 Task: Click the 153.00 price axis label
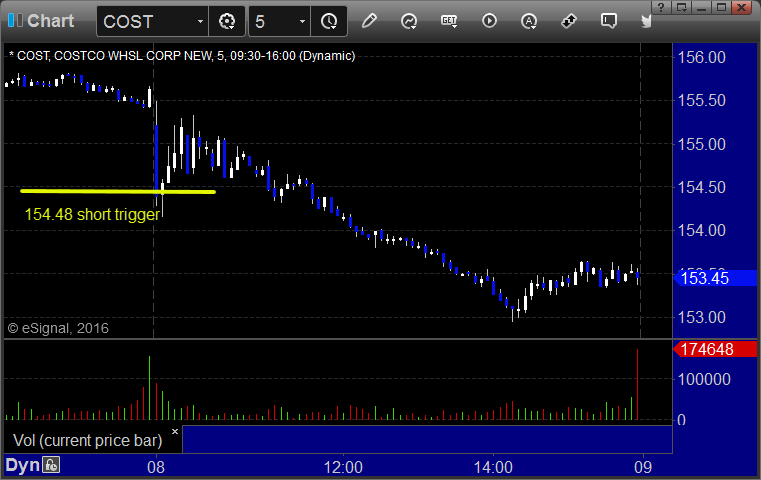click(x=701, y=317)
